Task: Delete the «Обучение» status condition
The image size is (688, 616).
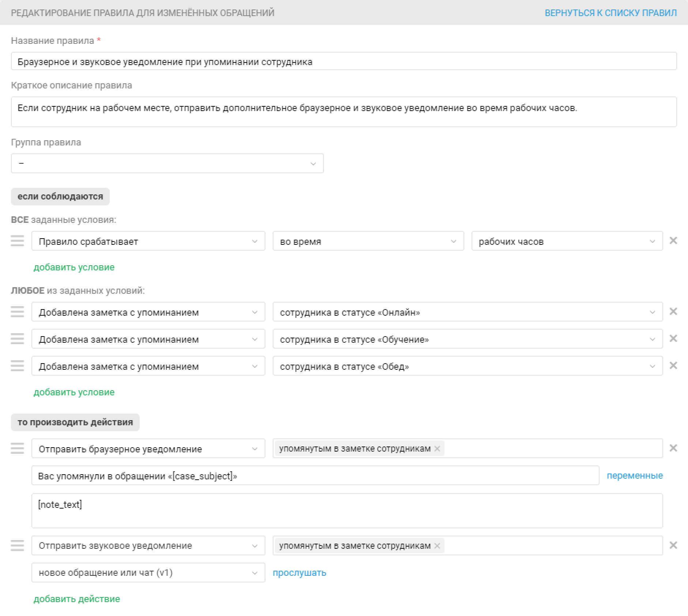Action: coord(673,339)
